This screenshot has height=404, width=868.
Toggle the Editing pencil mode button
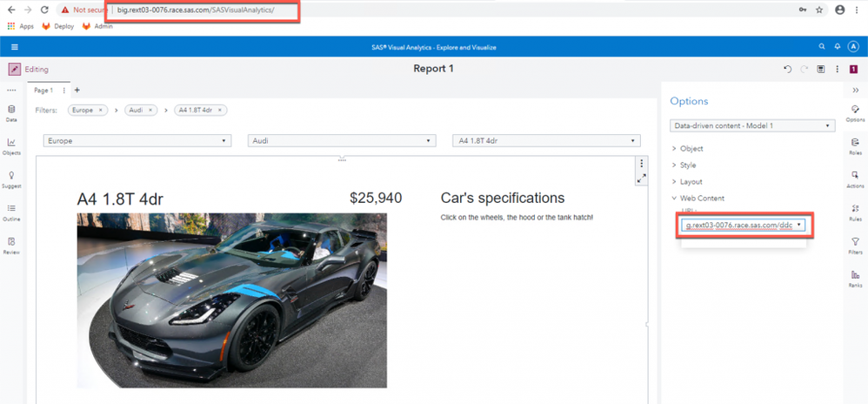15,70
